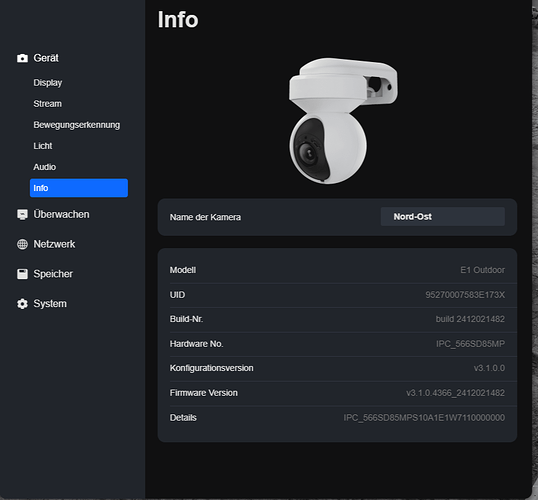The width and height of the screenshot is (538, 500).
Task: Expand the Netzwerk section
Action: pyautogui.click(x=54, y=244)
